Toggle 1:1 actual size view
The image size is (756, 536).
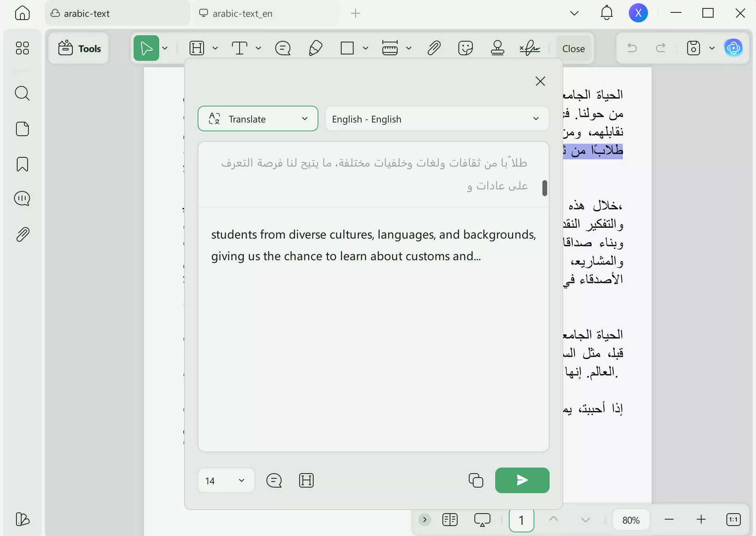[x=733, y=520]
